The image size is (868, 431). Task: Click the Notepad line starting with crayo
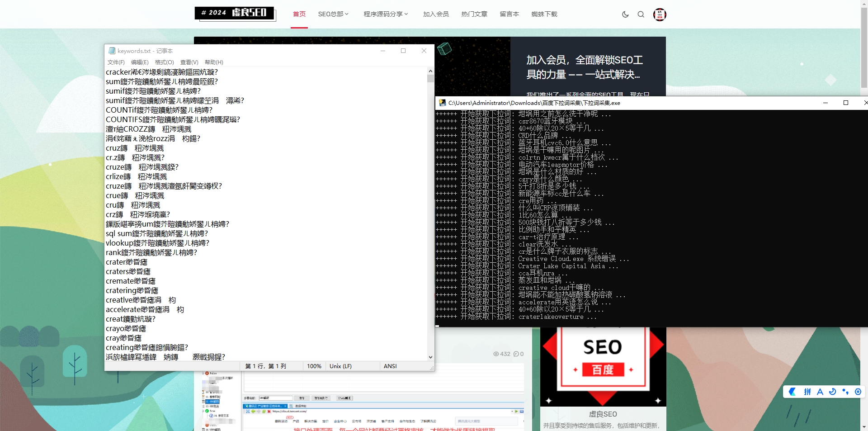point(126,328)
